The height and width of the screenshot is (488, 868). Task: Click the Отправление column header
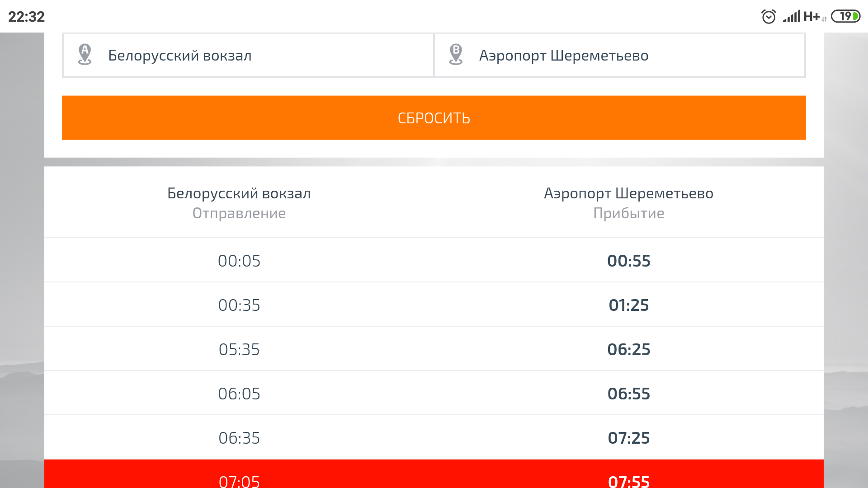tap(239, 213)
